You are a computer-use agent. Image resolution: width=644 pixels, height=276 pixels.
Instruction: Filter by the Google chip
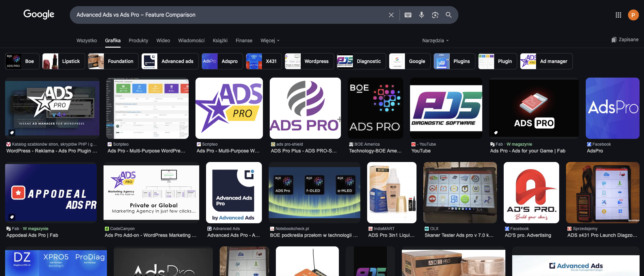click(x=410, y=61)
